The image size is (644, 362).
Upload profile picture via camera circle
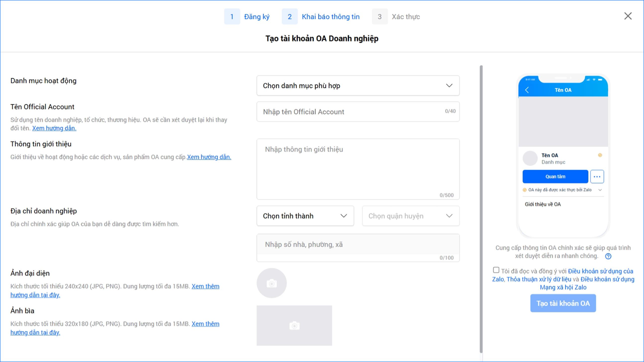coord(271,283)
